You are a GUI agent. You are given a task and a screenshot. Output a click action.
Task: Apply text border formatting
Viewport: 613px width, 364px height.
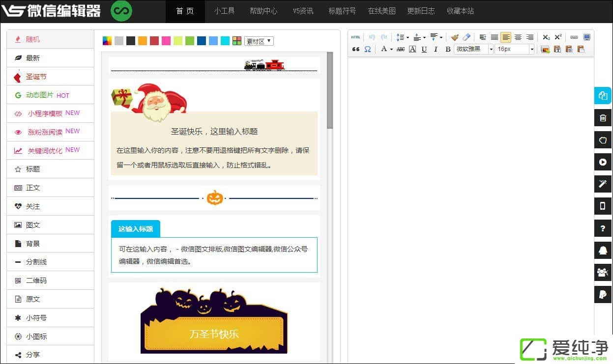click(412, 49)
